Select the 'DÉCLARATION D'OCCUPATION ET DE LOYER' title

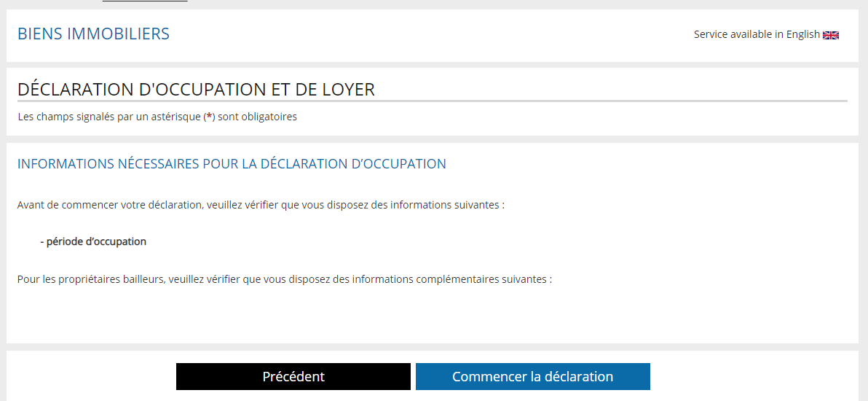[x=196, y=90]
